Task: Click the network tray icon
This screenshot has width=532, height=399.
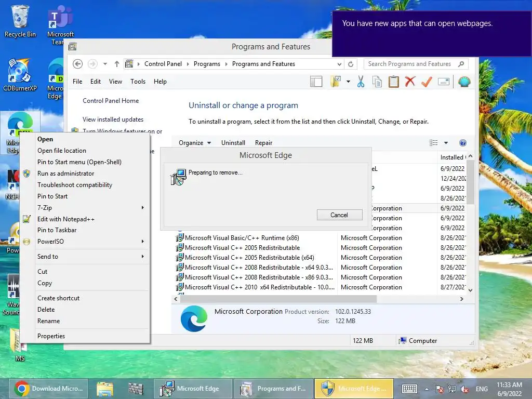Action: (452, 389)
